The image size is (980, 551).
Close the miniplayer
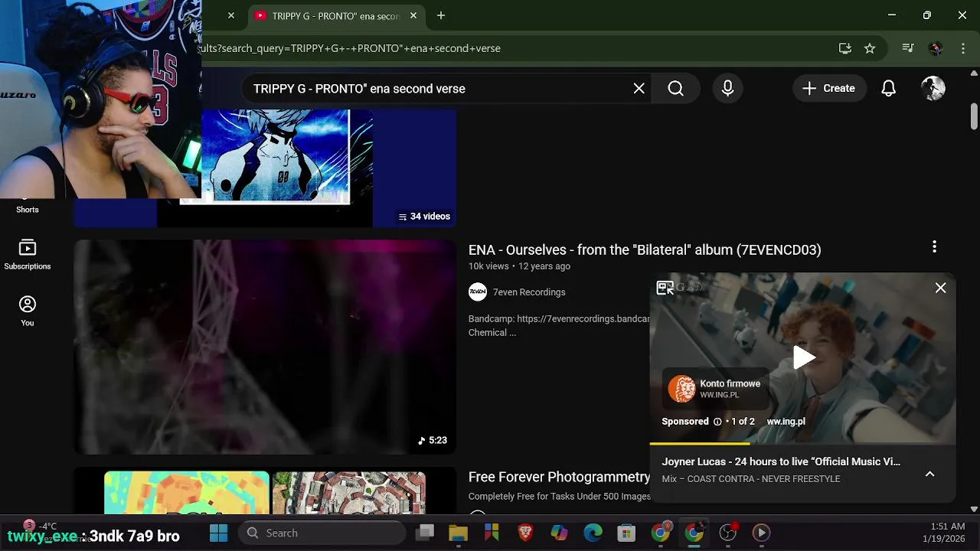tap(940, 288)
